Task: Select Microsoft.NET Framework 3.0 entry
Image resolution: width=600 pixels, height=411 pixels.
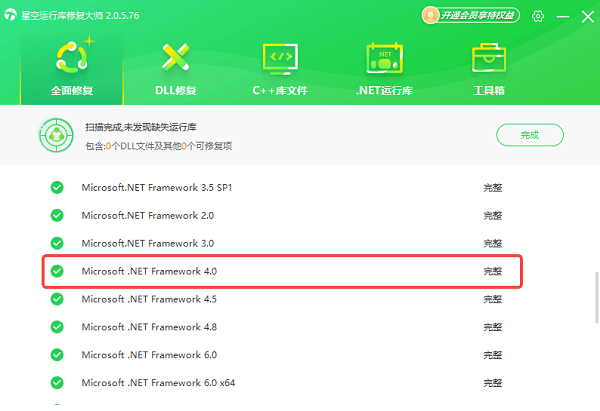Action: [148, 243]
